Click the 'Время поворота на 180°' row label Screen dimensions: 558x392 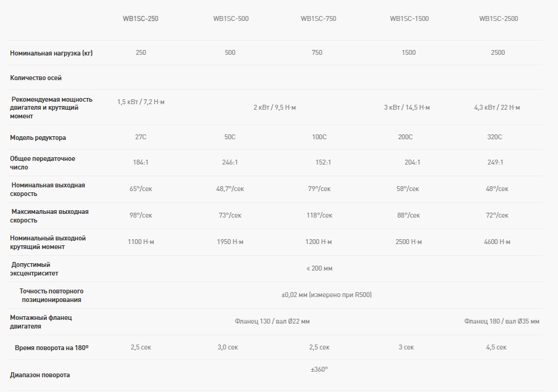pos(52,348)
